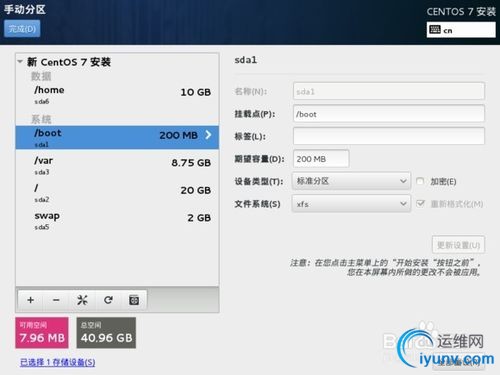Open the 设备类型 标准分区 dropdown
Screen dimensions: 500x375
click(351, 181)
